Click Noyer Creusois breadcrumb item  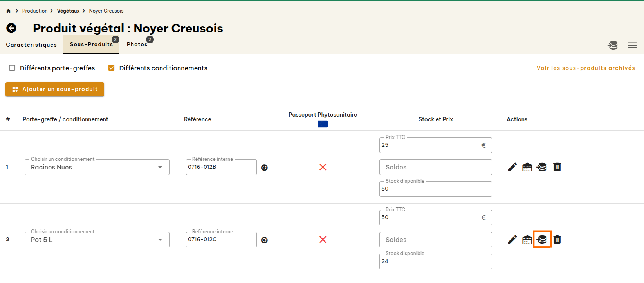(106, 11)
